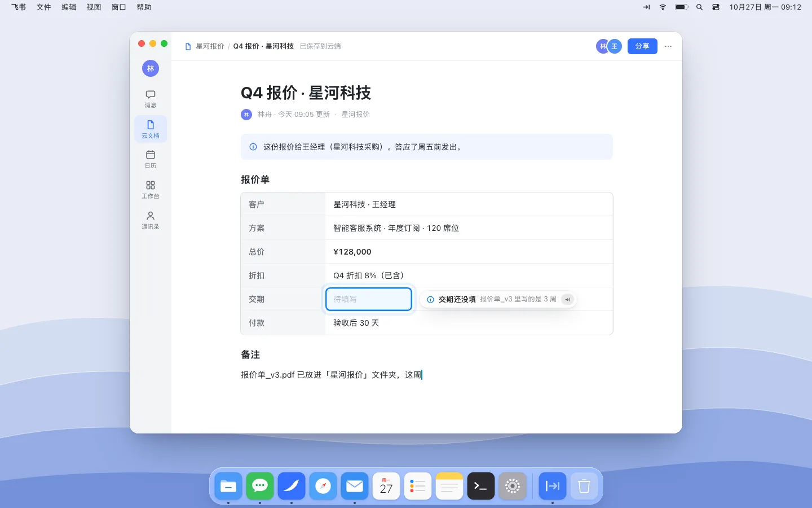Open the 飞书 application menu
The height and width of the screenshot is (508, 812).
[19, 7]
